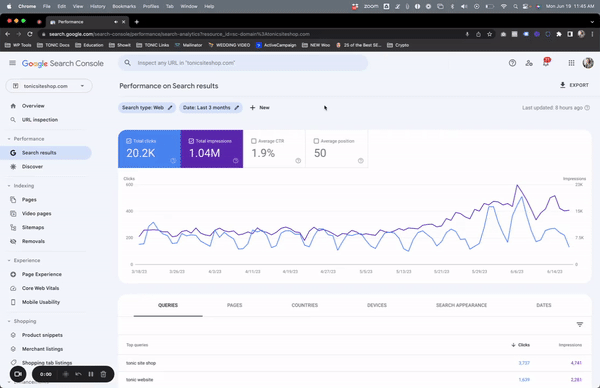Switch to the Dates tab

[544, 305]
